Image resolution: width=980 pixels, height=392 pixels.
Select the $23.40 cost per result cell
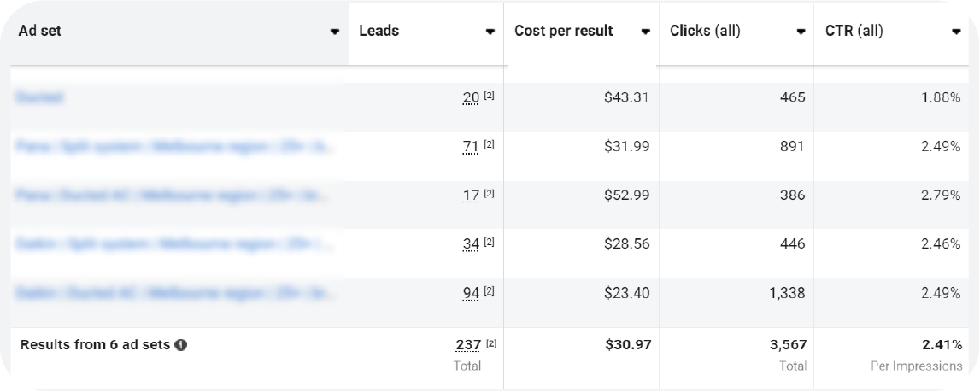pos(626,294)
